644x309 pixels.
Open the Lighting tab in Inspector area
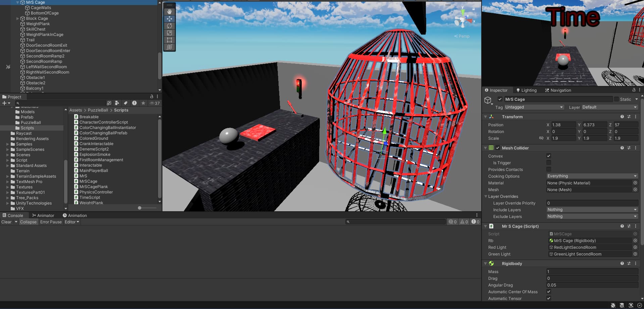pyautogui.click(x=526, y=90)
